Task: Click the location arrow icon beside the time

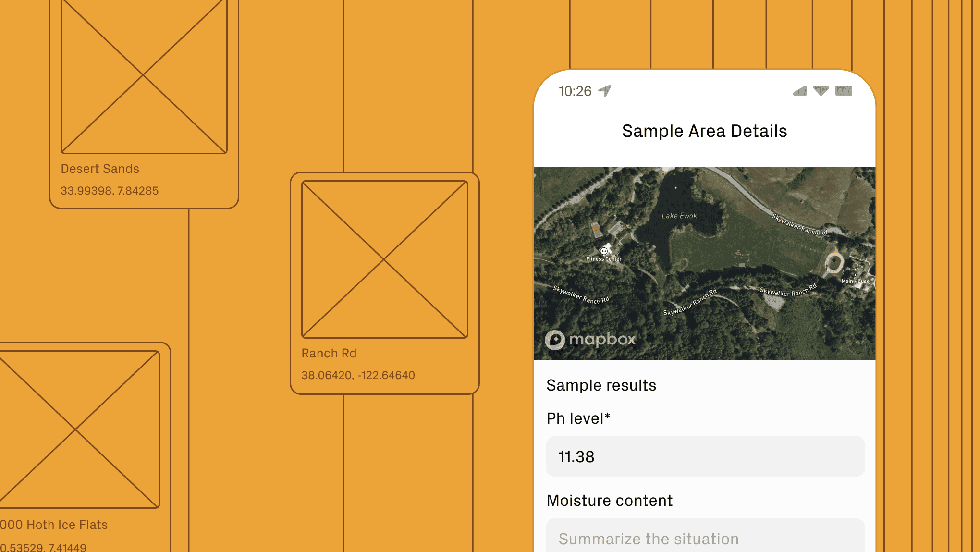Action: pyautogui.click(x=605, y=90)
